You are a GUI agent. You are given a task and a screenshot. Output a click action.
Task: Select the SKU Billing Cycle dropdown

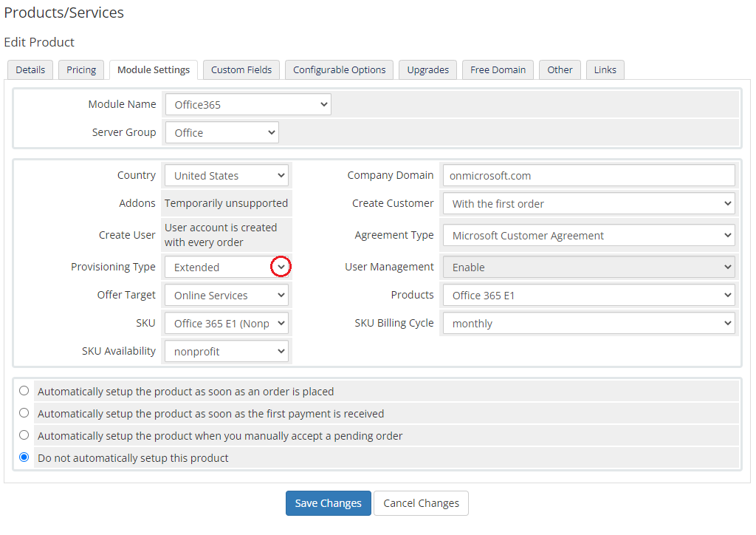[588, 324]
